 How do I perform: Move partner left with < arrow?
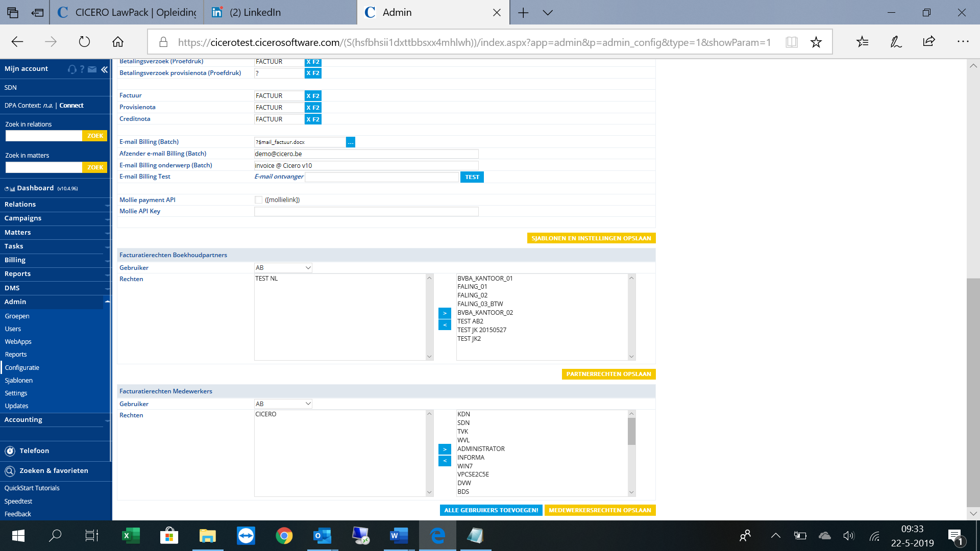[445, 325]
